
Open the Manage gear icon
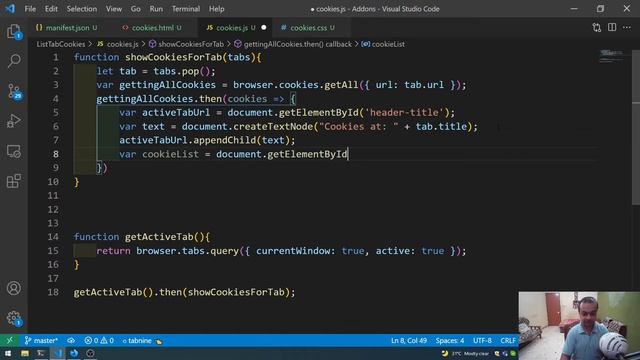coord(13,318)
